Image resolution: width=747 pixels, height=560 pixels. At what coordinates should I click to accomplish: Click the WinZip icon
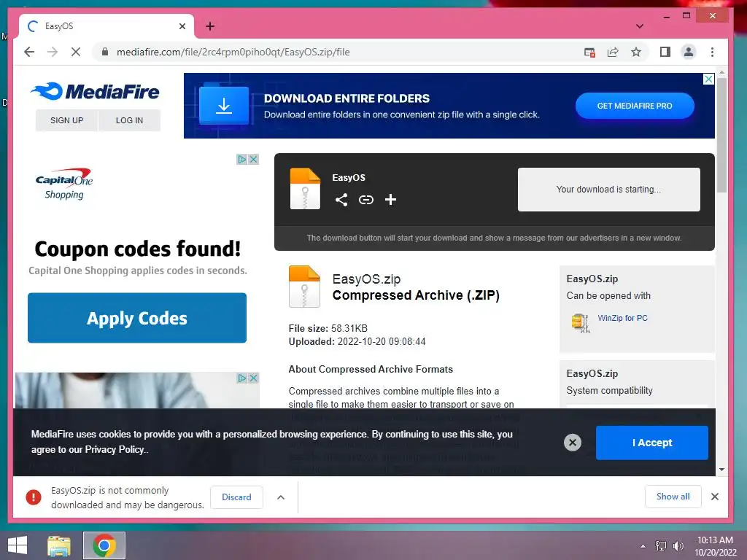[580, 322]
